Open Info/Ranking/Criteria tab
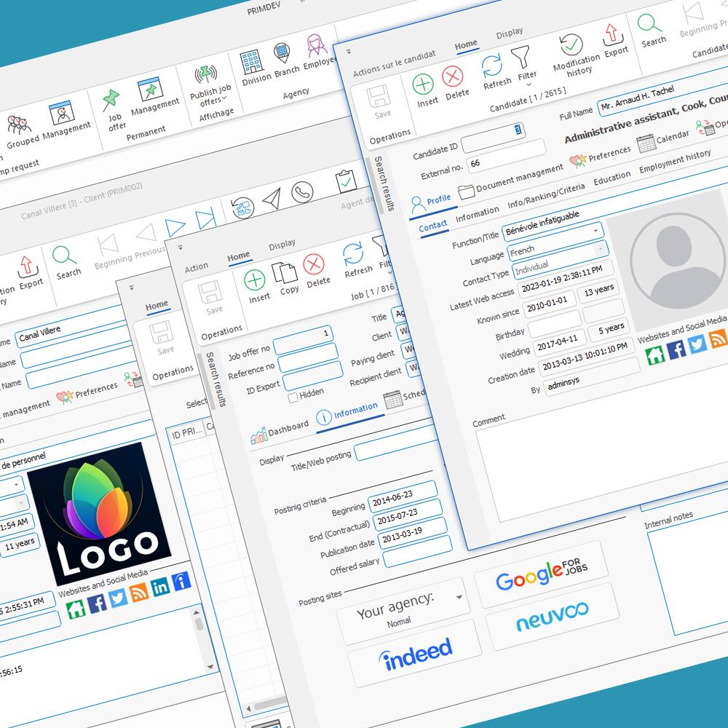The image size is (728, 728). (546, 197)
